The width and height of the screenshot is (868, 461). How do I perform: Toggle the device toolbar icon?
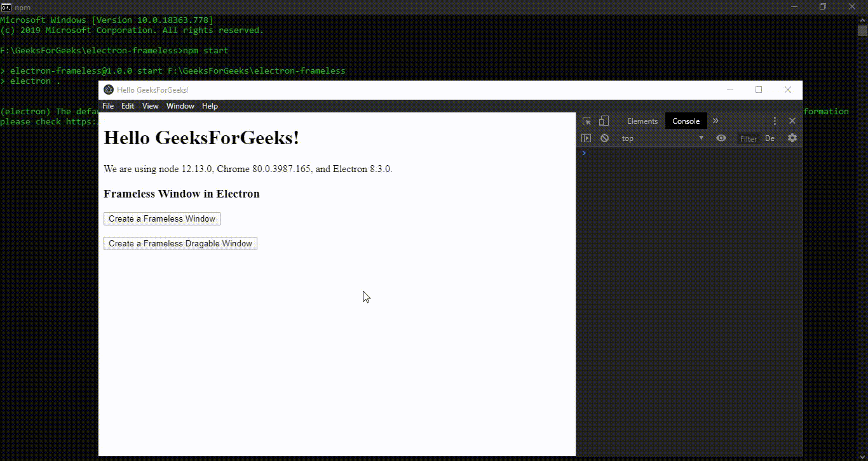(604, 121)
